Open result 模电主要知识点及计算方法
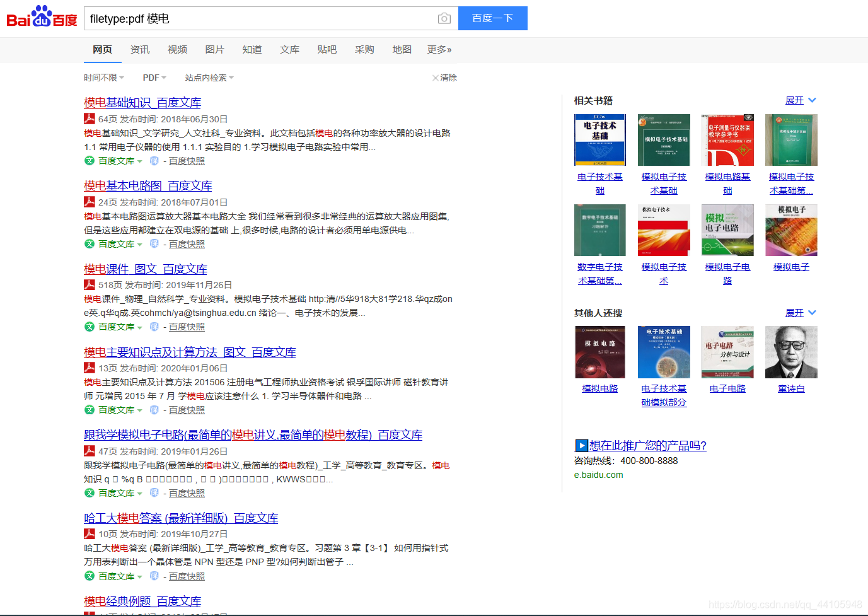Screen dimensions: 868x616 point(190,352)
